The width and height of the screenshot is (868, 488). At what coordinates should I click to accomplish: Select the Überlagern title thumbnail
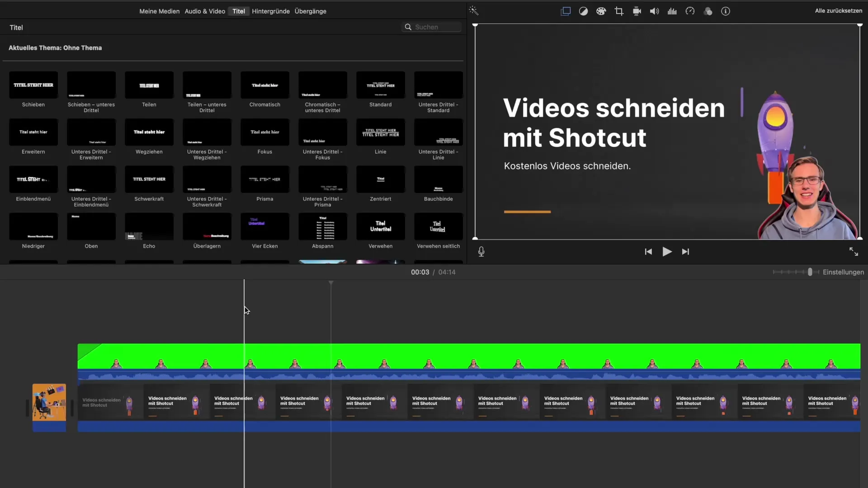[207, 226]
